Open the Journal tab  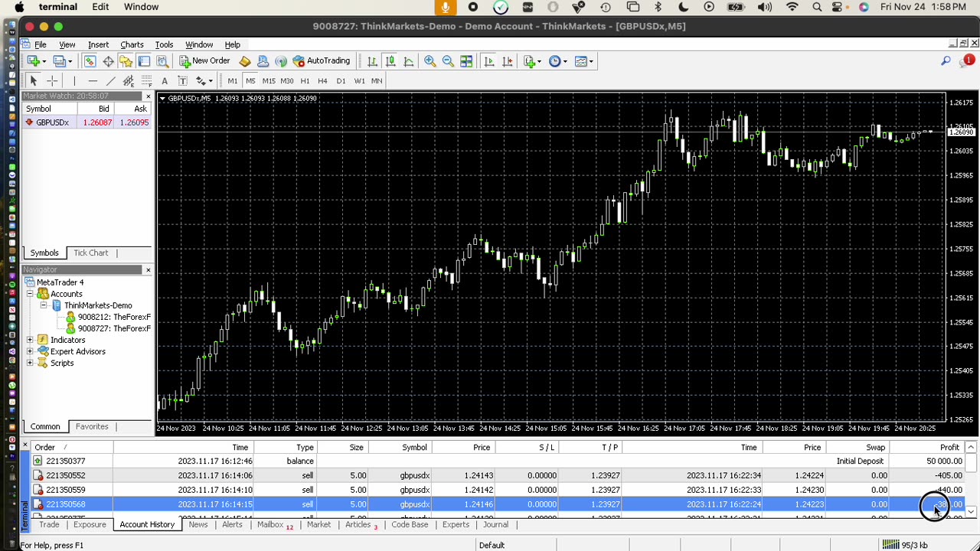[495, 524]
